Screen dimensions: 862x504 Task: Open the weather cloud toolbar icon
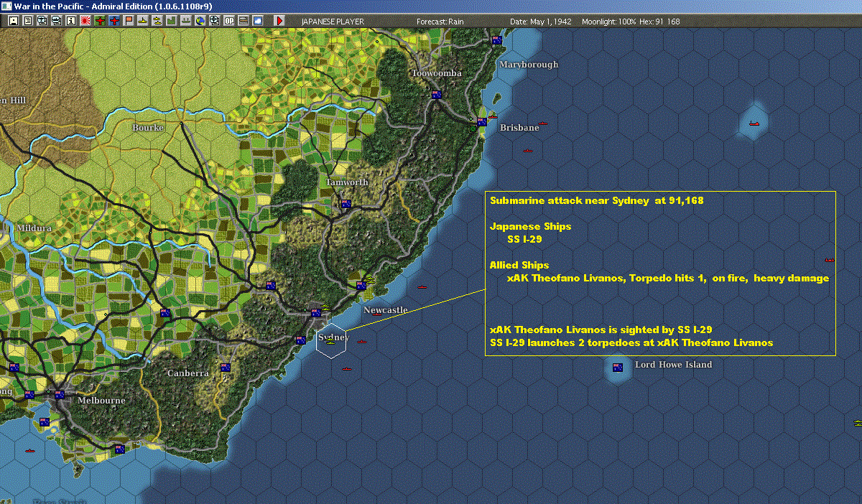(257, 21)
